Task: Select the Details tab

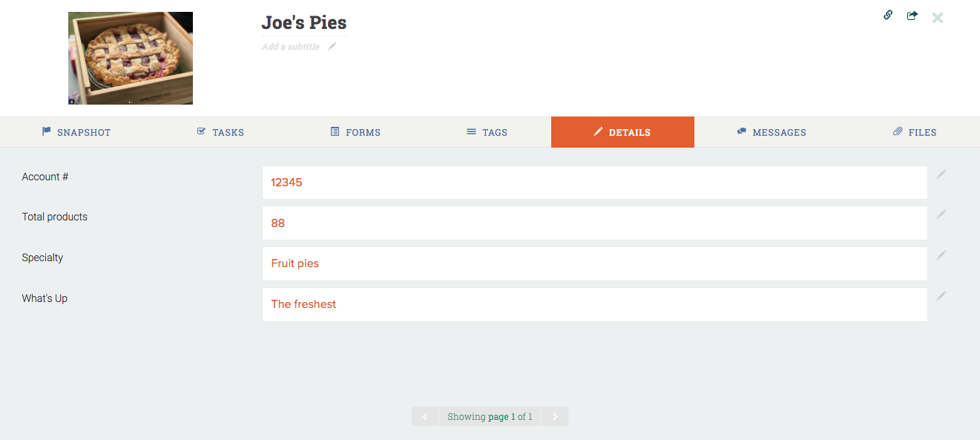Action: click(x=622, y=132)
